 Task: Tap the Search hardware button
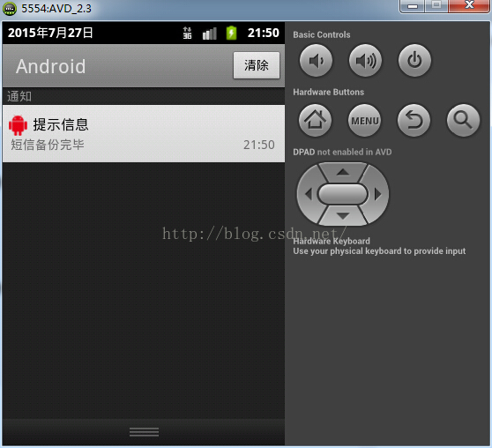click(463, 120)
